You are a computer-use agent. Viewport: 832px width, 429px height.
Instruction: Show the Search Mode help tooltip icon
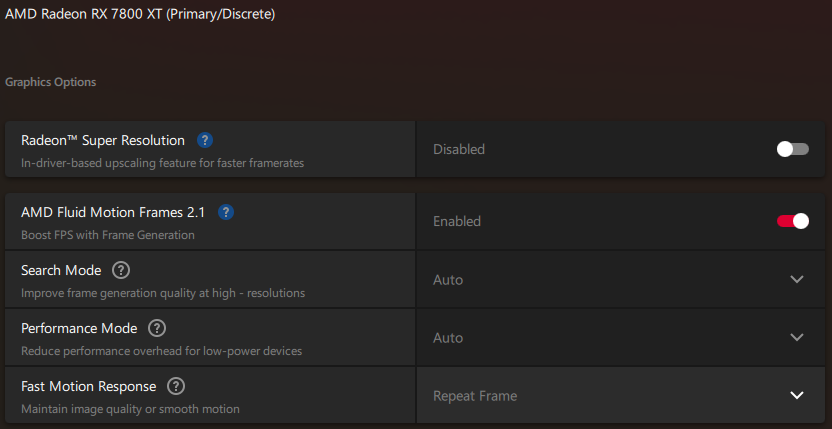tap(121, 270)
